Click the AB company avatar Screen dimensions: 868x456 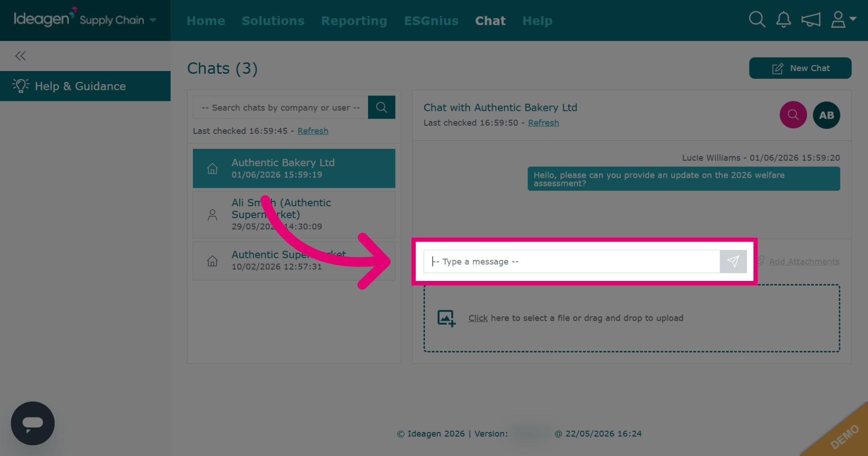pos(826,115)
